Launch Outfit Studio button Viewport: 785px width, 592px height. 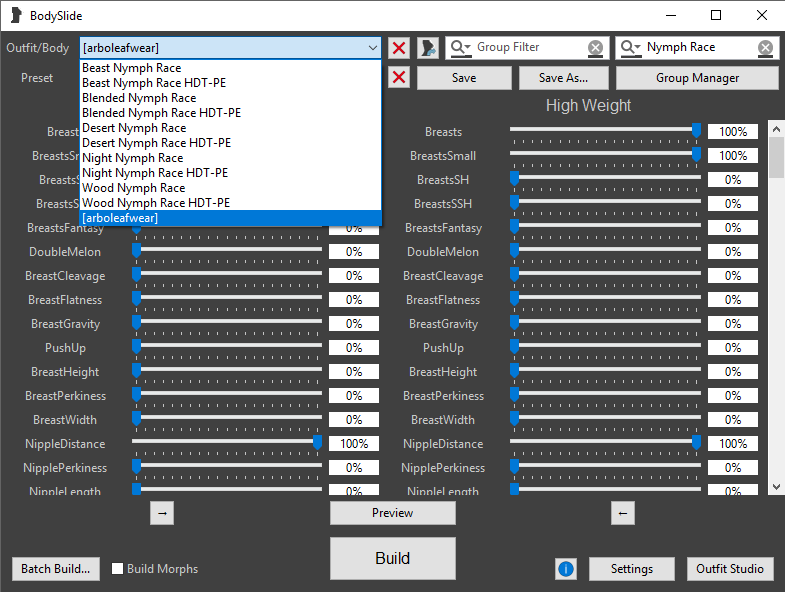pyautogui.click(x=729, y=569)
